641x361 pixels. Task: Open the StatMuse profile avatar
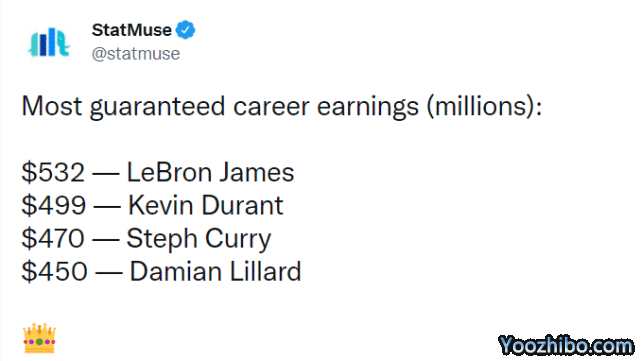[49, 42]
